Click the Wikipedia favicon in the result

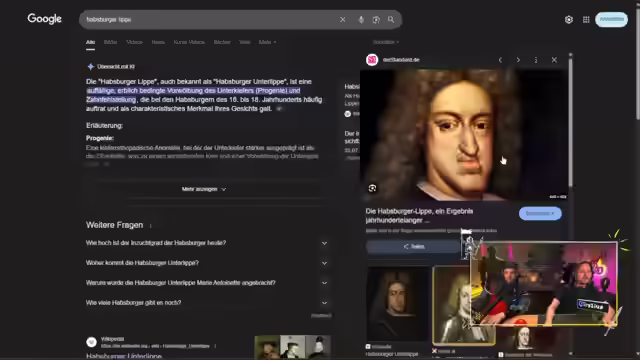point(91,342)
